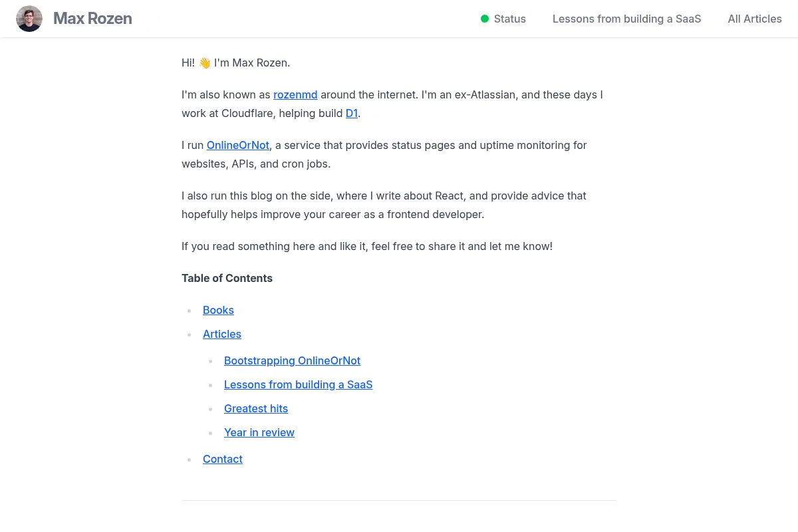Click the paragraph mentioning React and frontend developer

(x=384, y=205)
